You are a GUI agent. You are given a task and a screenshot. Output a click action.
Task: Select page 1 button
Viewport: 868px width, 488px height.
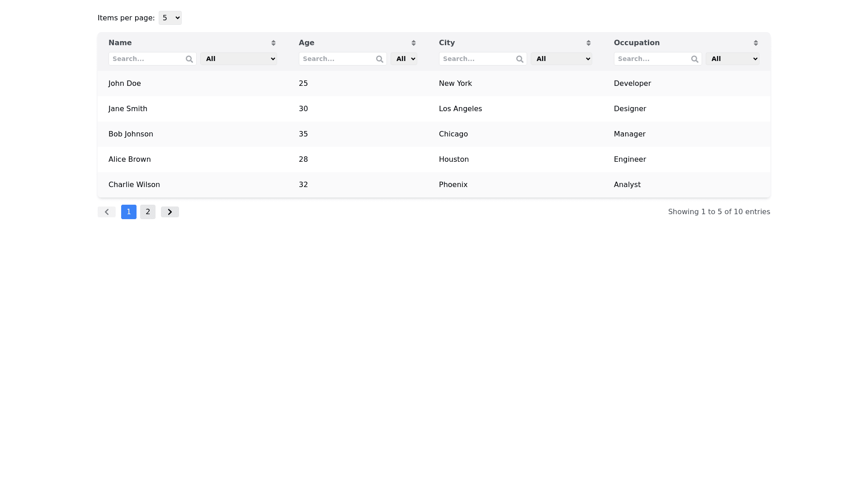pos(129,212)
